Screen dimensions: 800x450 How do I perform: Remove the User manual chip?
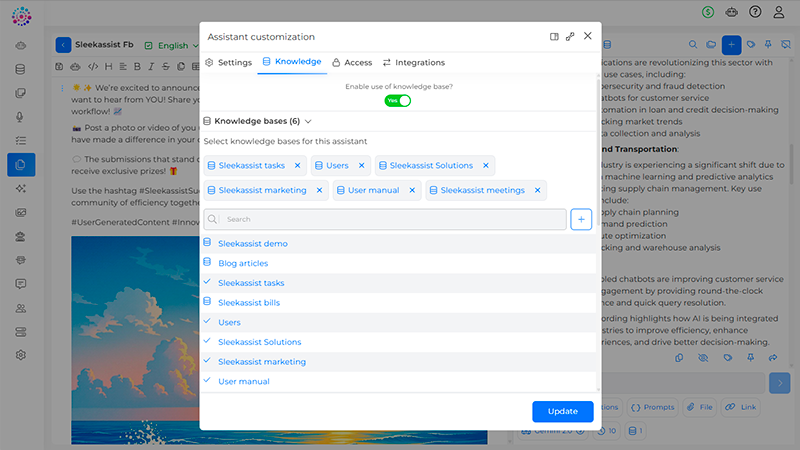tap(412, 190)
